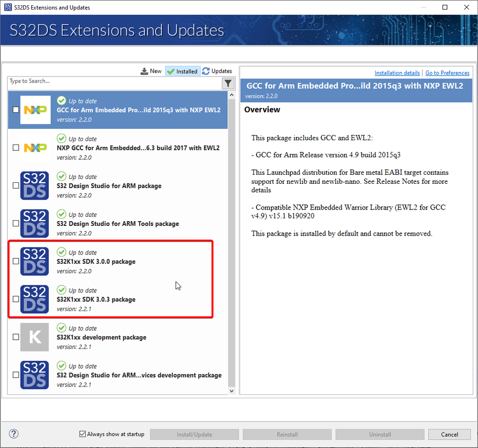Click the package list scrollbar down arrow
Screen dimensions: 478x448
(232, 391)
